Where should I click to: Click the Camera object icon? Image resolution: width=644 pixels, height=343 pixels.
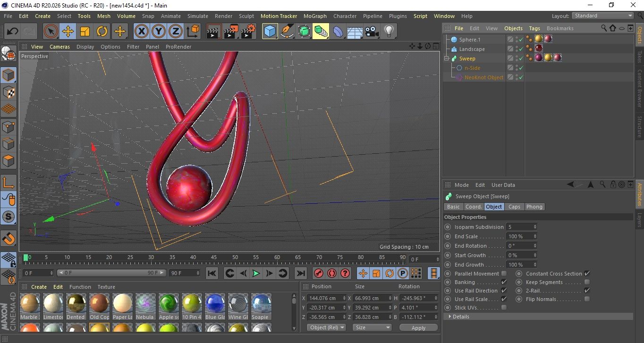(x=372, y=32)
